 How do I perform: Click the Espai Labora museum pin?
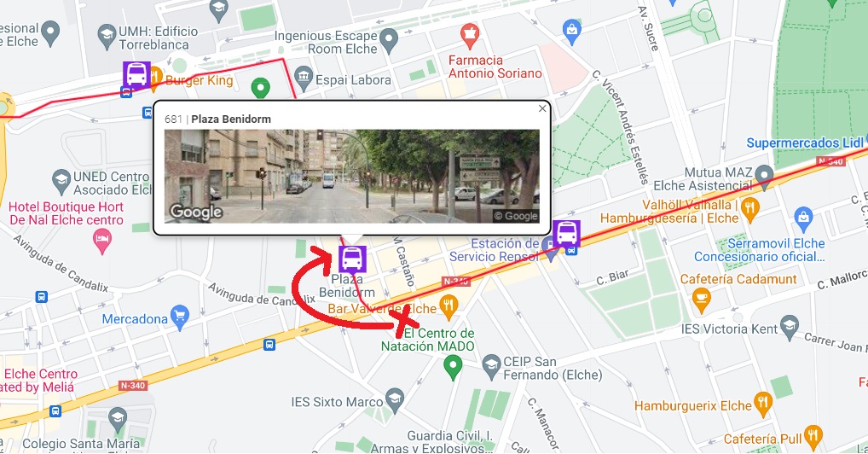click(304, 79)
